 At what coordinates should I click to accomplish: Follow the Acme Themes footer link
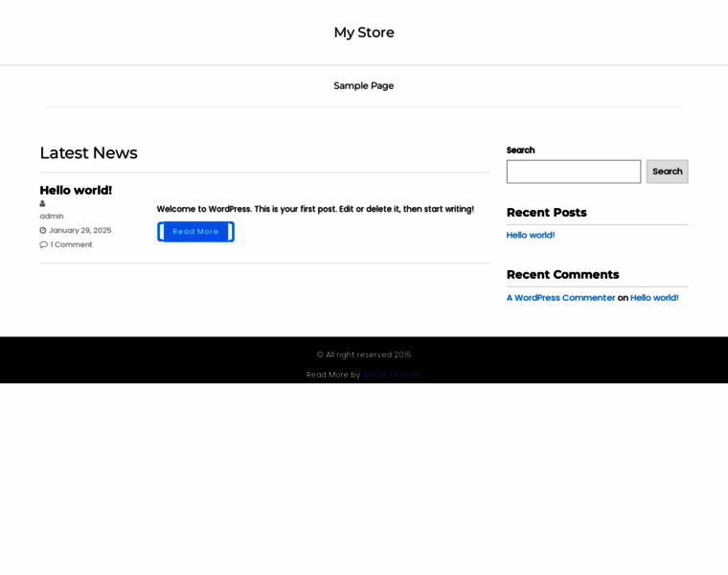(x=392, y=375)
